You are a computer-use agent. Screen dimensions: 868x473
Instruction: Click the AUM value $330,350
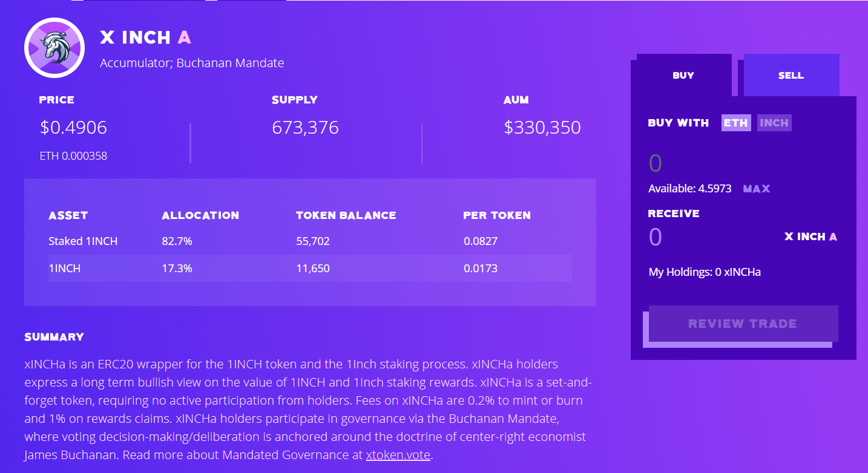tap(541, 128)
